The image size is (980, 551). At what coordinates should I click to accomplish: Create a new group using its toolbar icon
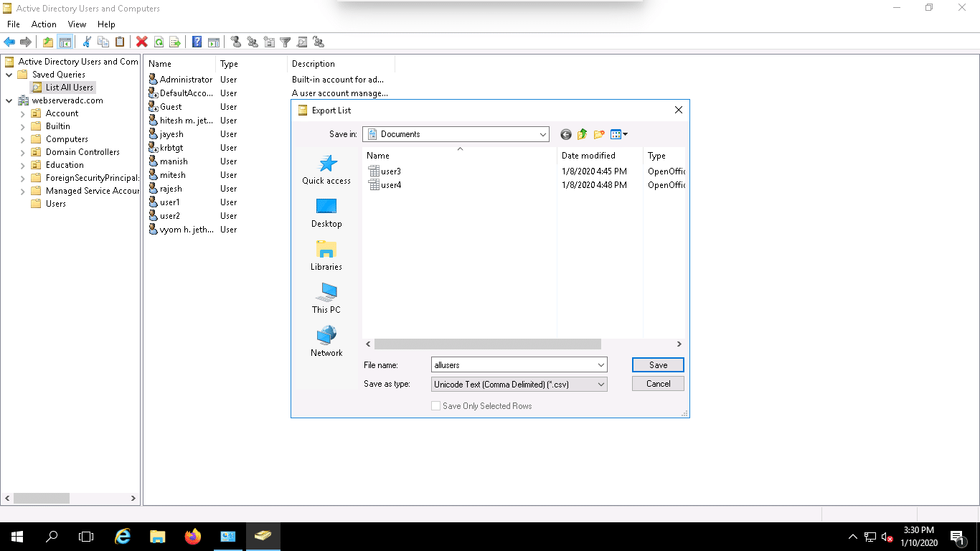(252, 42)
